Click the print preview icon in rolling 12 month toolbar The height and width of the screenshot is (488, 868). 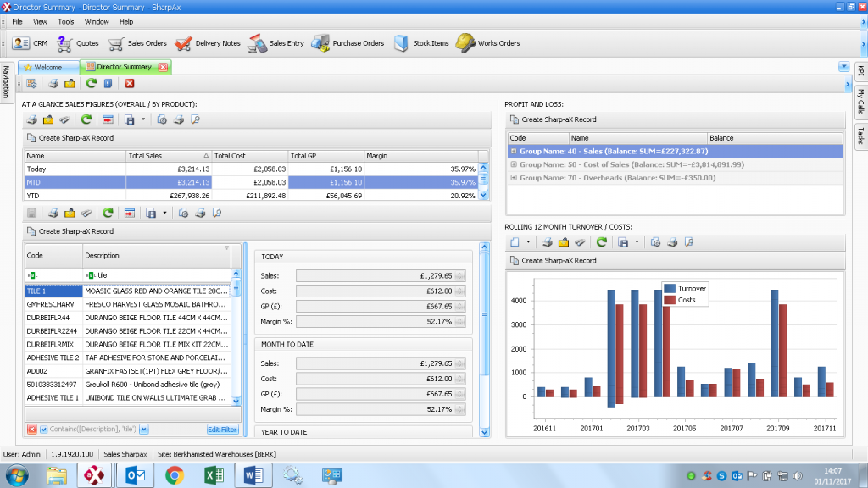point(689,242)
